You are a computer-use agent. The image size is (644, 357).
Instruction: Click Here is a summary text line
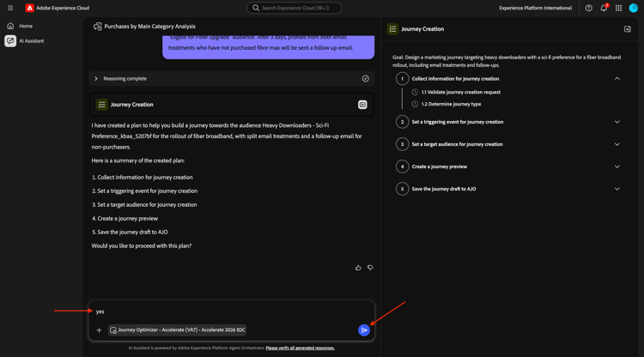pos(138,160)
